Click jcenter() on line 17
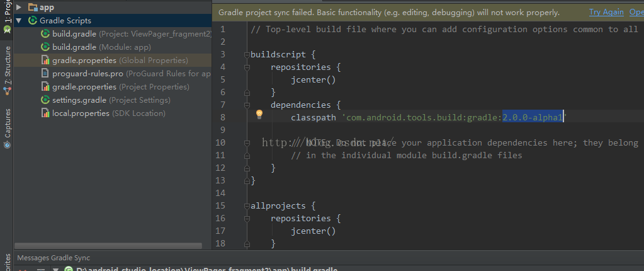The image size is (644, 271). coord(314,231)
